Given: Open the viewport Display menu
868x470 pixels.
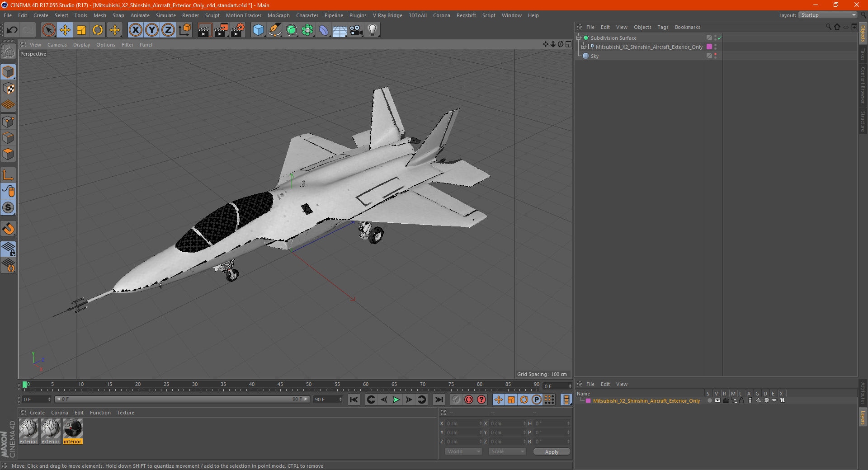Looking at the screenshot, I should (81, 45).
